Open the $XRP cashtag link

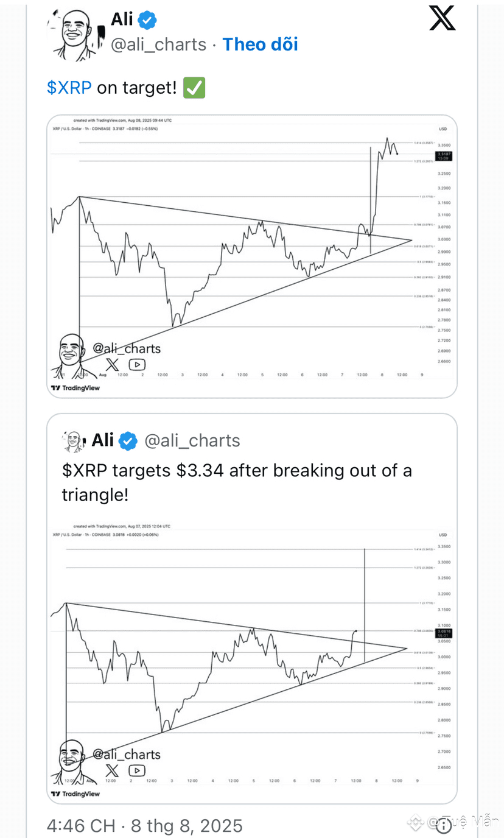click(69, 88)
